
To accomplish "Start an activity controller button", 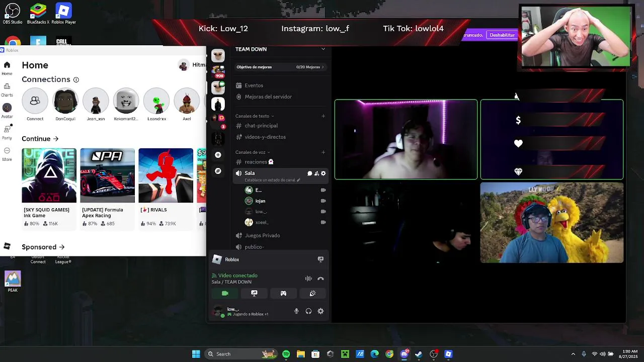I will pyautogui.click(x=283, y=293).
